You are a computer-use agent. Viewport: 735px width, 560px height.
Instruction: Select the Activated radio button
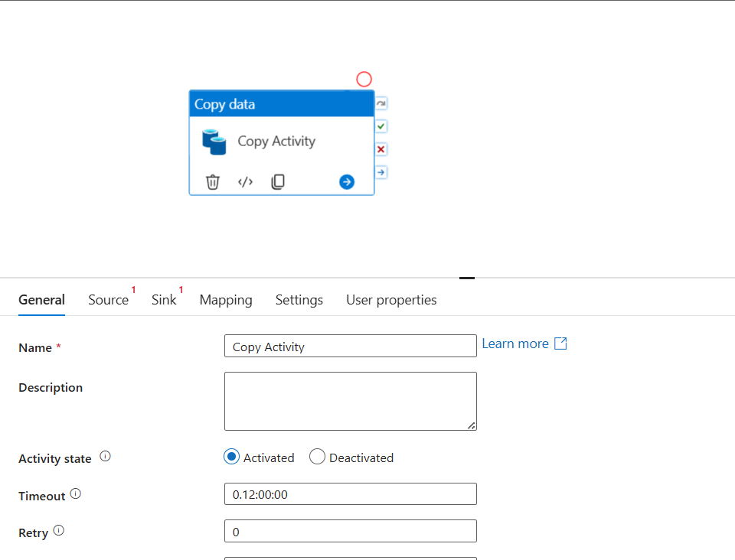click(231, 457)
